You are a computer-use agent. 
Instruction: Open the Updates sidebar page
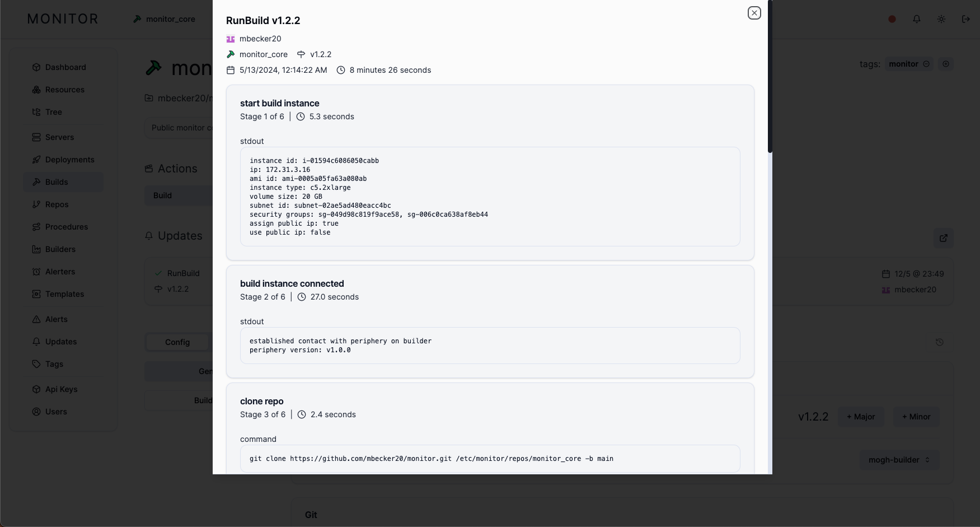[x=63, y=342]
